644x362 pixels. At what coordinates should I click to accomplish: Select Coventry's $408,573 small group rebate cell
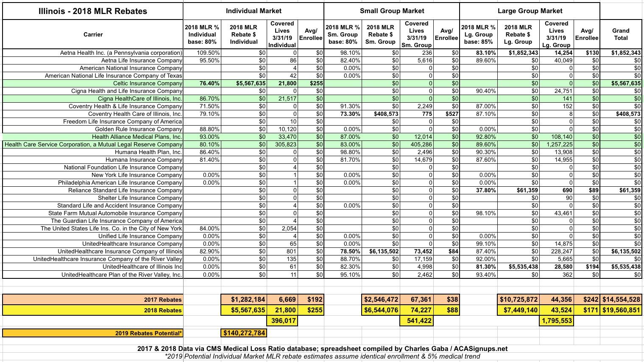point(380,114)
